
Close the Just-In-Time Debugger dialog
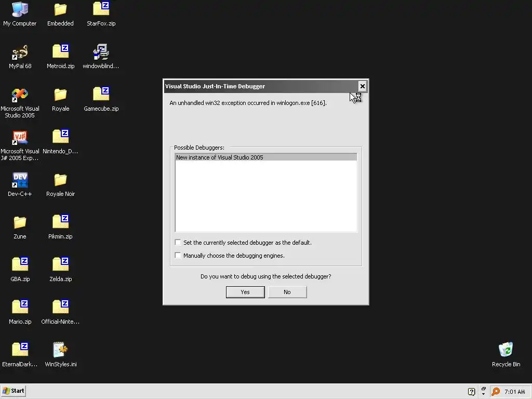coord(362,86)
